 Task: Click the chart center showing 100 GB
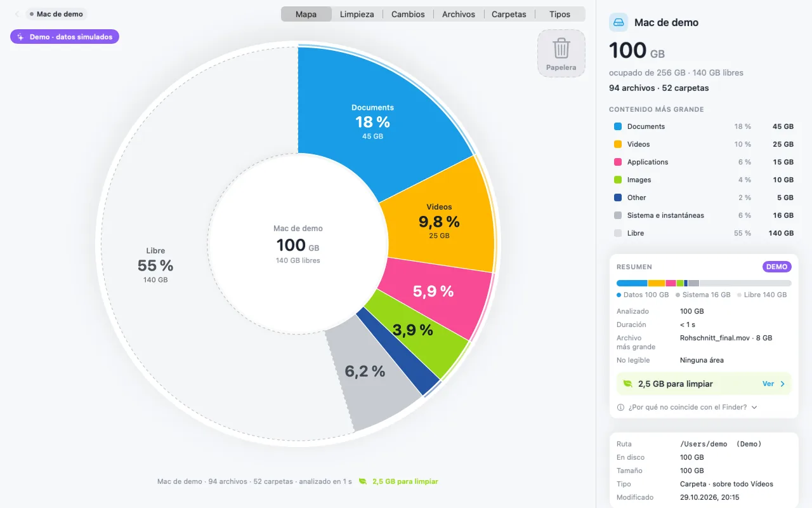click(x=298, y=244)
